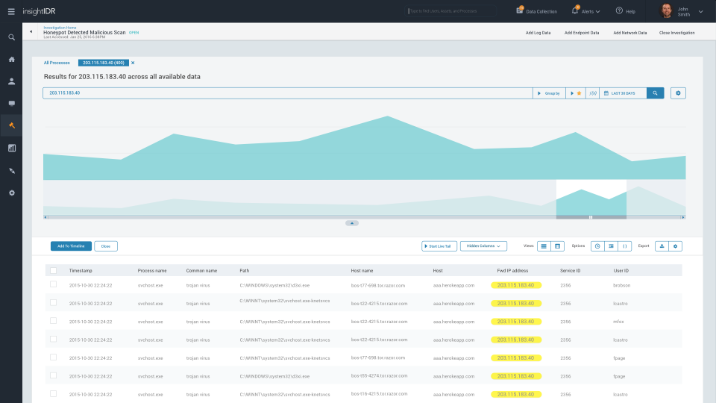Screen dimensions: 716x403
Task: Collapse the chart panel using the chevron handle
Action: 352,223
